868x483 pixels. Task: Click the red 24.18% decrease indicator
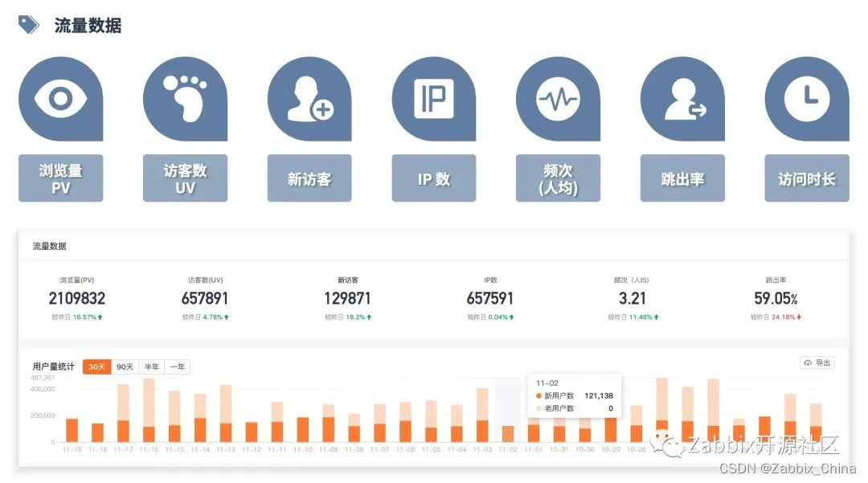coord(787,317)
